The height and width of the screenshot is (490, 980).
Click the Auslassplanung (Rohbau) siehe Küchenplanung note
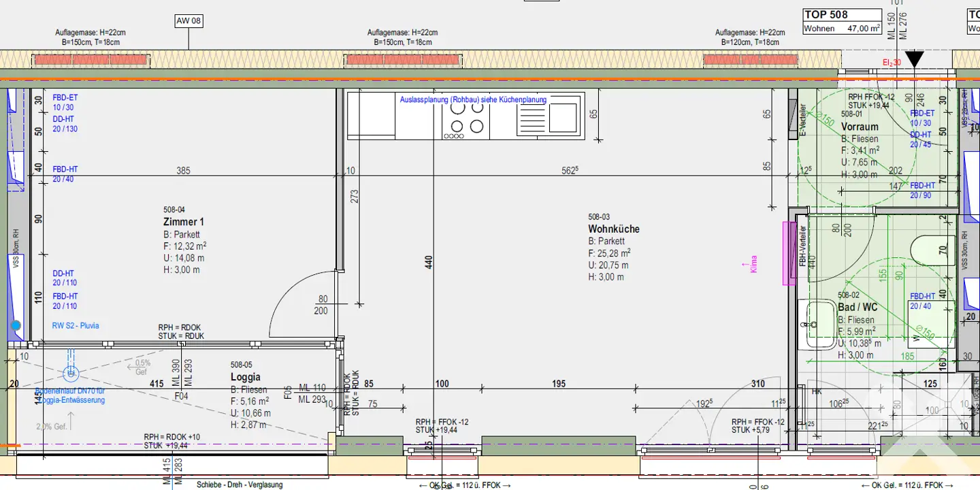coord(473,99)
